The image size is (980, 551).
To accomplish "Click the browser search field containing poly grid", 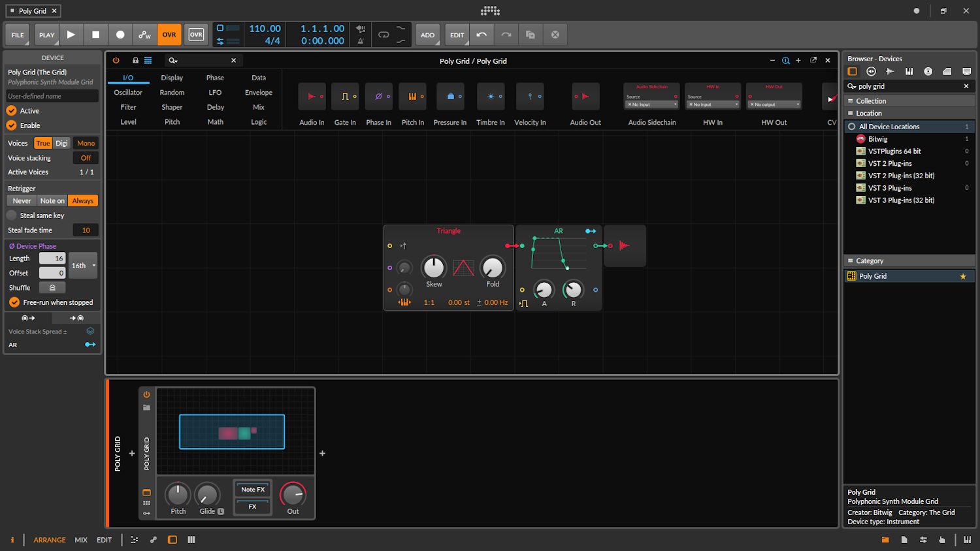I will [x=909, y=86].
